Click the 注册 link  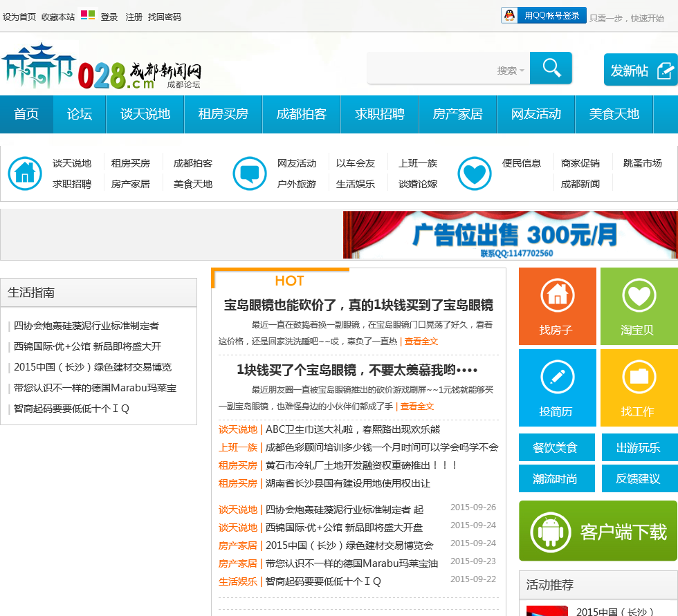[x=134, y=17]
